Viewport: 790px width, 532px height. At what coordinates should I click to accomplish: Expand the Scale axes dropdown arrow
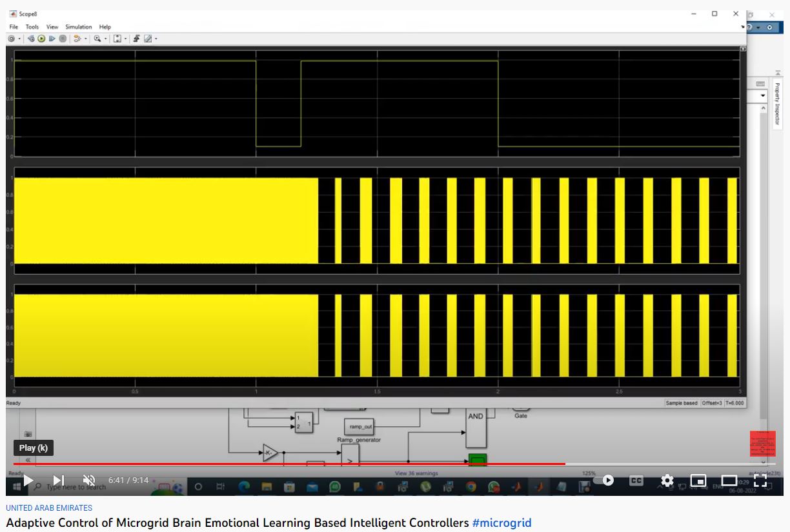point(125,39)
